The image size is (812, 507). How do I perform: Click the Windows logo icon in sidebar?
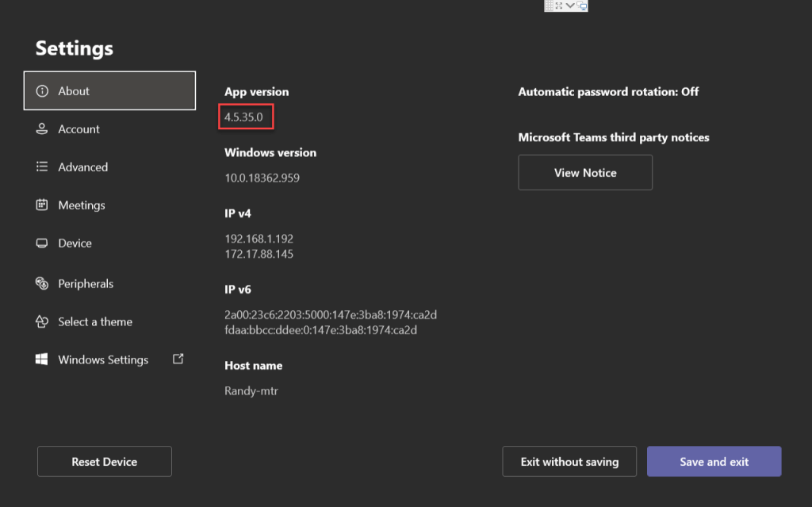(x=42, y=360)
